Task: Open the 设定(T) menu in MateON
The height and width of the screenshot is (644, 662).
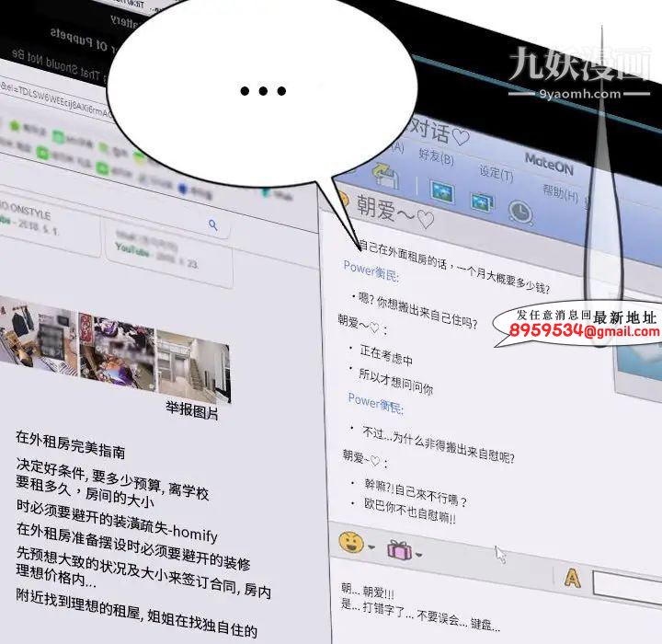Action: (496, 172)
